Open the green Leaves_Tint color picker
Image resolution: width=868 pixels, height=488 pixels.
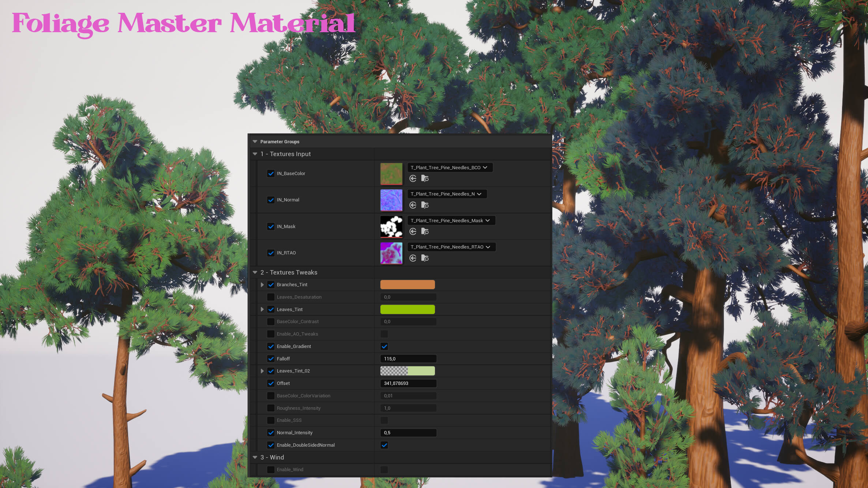tap(407, 309)
